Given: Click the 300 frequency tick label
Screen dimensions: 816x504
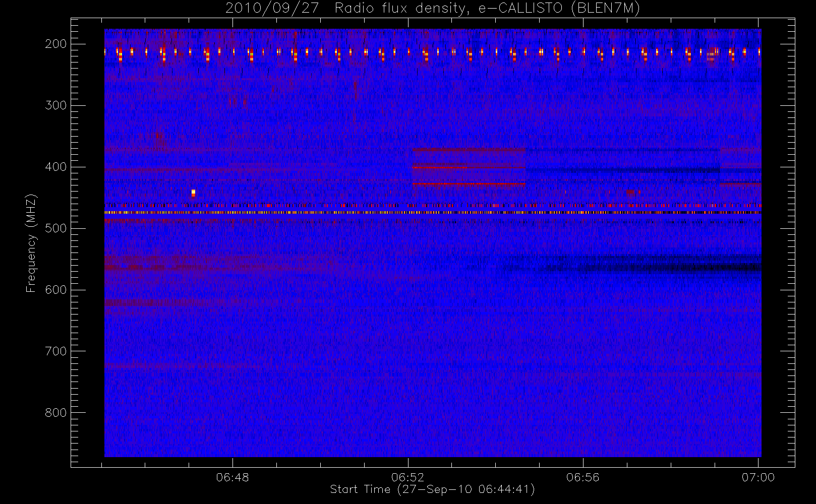Looking at the screenshot, I should pyautogui.click(x=55, y=105).
